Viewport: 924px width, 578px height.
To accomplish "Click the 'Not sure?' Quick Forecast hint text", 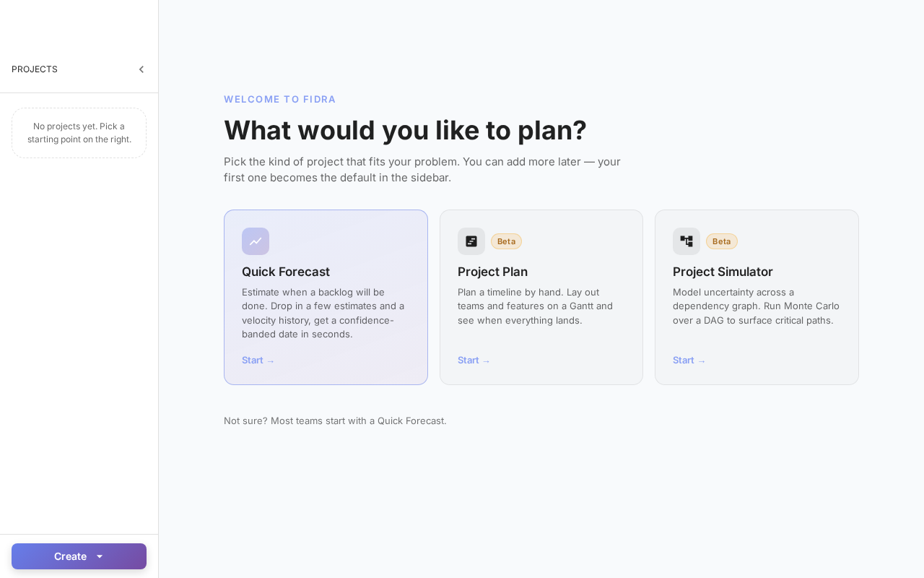I will [335, 420].
